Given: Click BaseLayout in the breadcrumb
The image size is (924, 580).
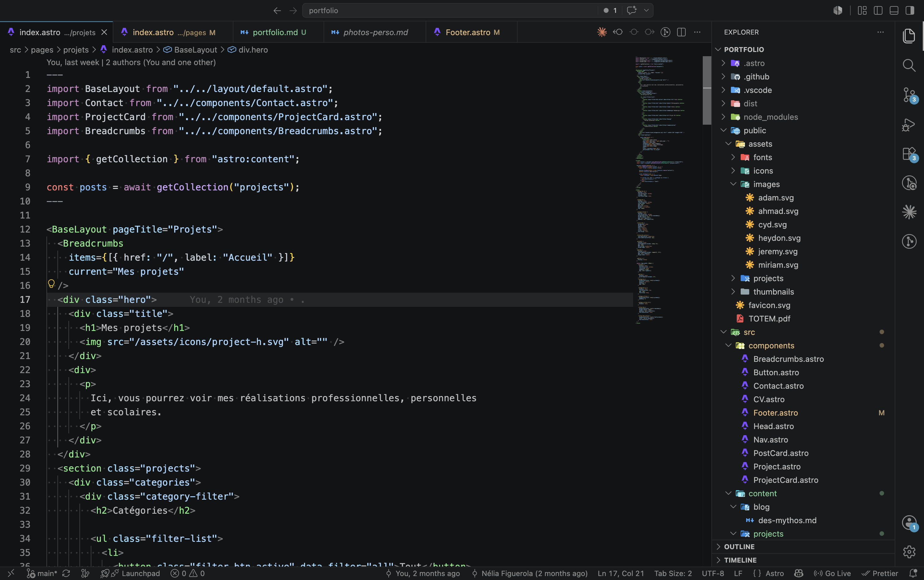Looking at the screenshot, I should pos(195,50).
